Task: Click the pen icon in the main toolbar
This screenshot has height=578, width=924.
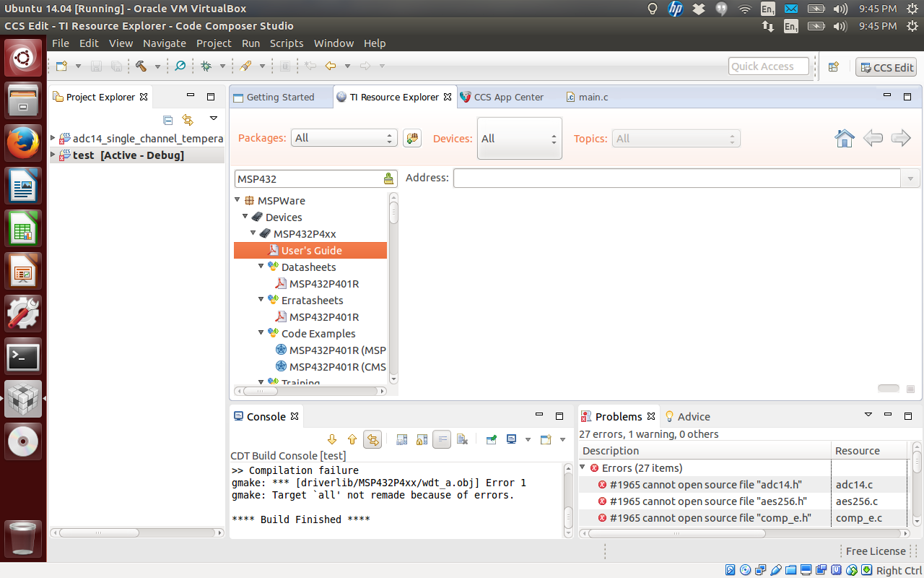Action: tap(246, 66)
